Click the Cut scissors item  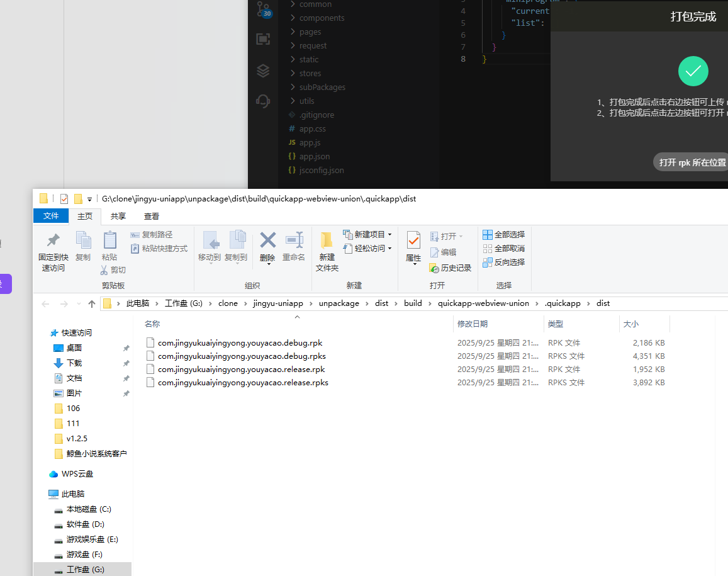pyautogui.click(x=113, y=270)
